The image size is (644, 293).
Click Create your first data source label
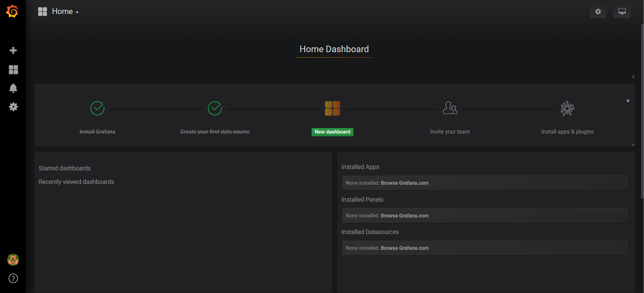click(x=215, y=132)
